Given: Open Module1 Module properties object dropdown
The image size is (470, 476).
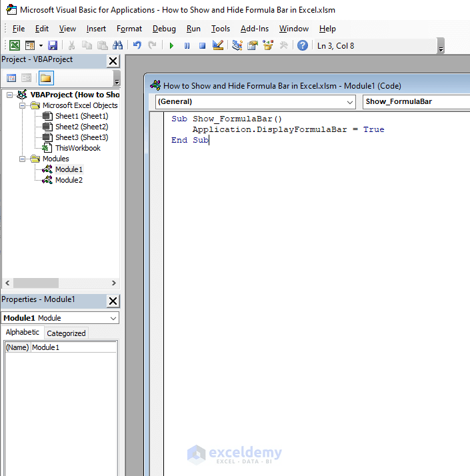Looking at the screenshot, I should [60, 318].
